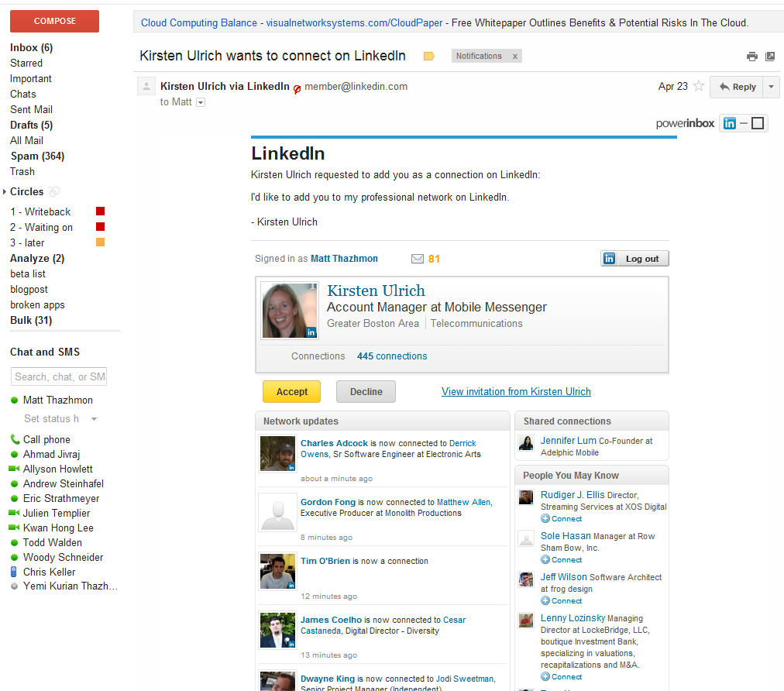Click video camera icon for Allyson Howlett
This screenshot has width=784, height=691.
14,469
